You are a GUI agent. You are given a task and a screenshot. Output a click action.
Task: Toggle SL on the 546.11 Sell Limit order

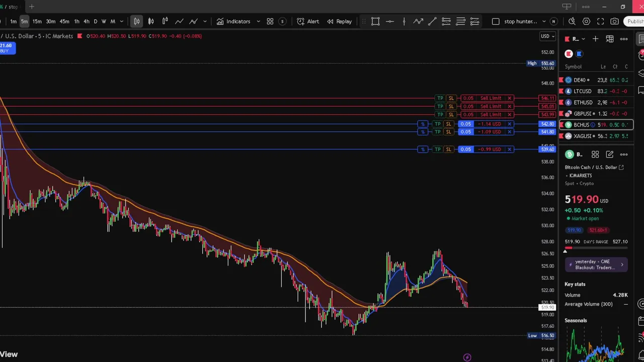point(451,98)
